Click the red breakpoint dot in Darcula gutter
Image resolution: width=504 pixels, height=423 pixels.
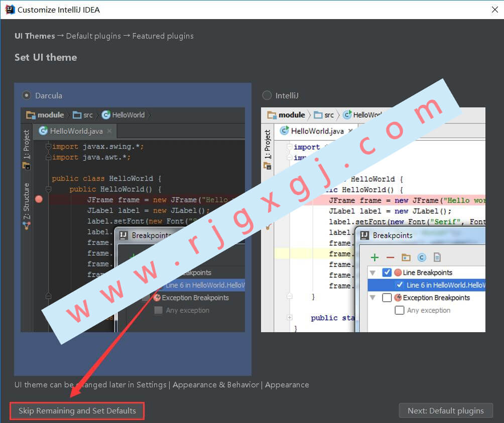pyautogui.click(x=39, y=199)
